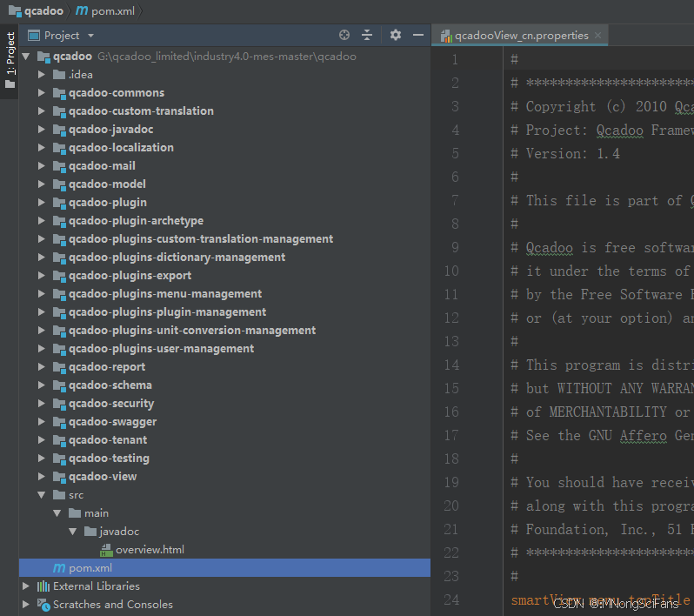The height and width of the screenshot is (616, 694).
Task: Click the Maven m icon in breadcrumb
Action: coord(82,10)
